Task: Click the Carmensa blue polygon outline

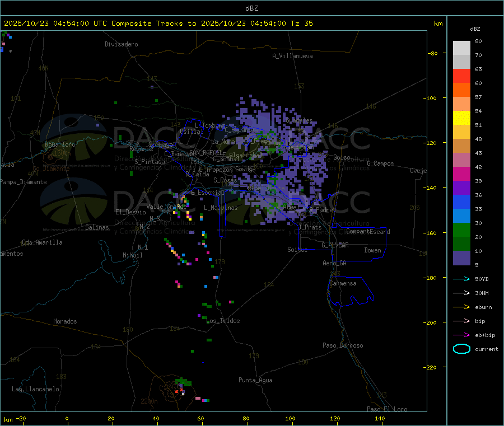Action: point(351,292)
